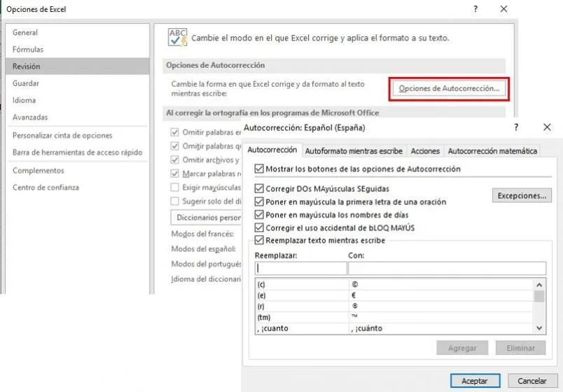Select Complementos in the sidebar
This screenshot has height=392, width=563.
78,171
